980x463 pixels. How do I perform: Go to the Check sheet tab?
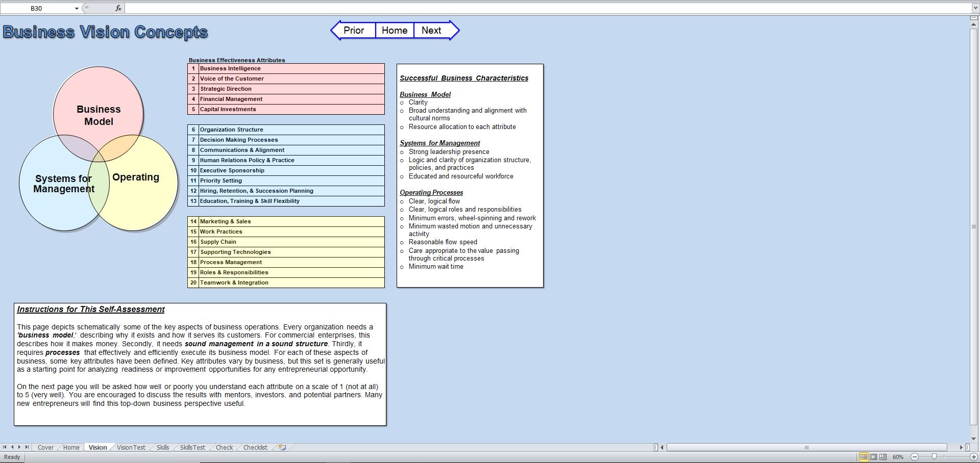(224, 448)
